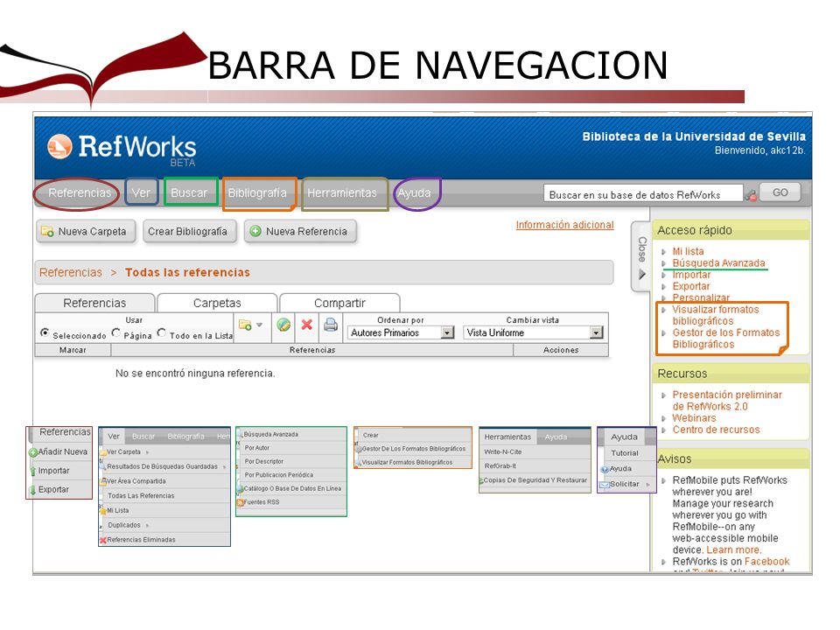
Task: Choose Por Autor in Buscar menu
Action: pos(256,448)
